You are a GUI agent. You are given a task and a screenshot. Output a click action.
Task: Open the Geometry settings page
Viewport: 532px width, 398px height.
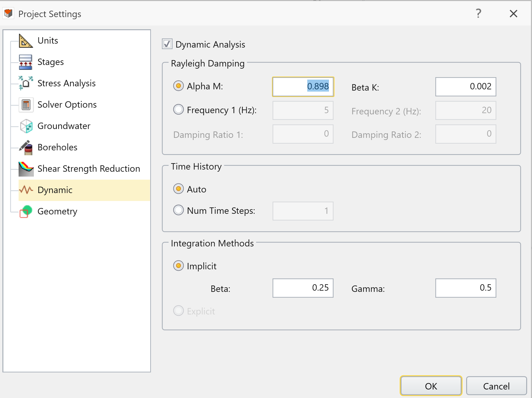[x=57, y=211]
